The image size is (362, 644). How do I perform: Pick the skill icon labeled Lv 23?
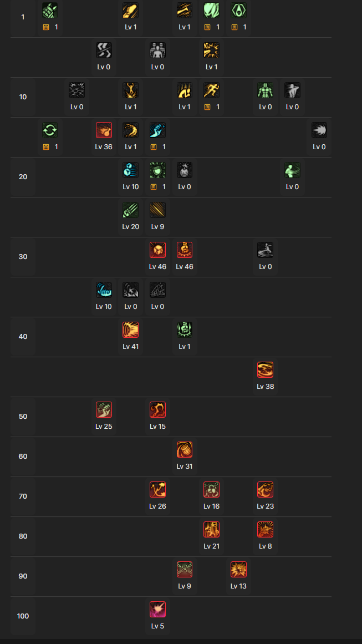(266, 490)
